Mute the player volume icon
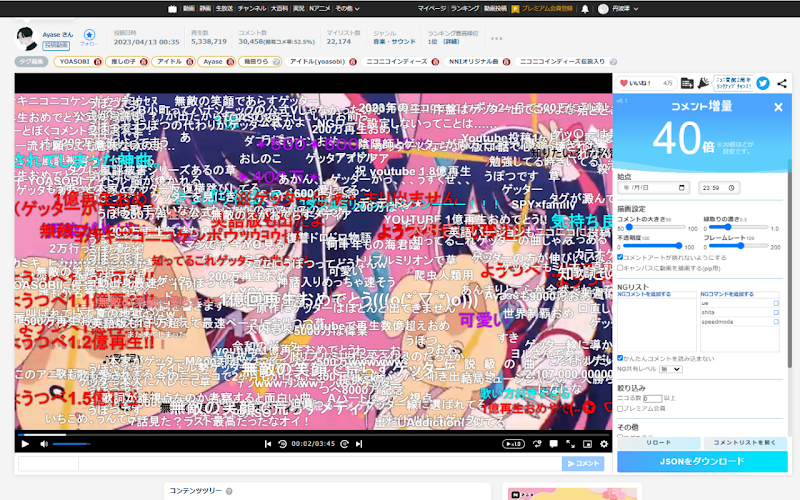This screenshot has width=800, height=500. coord(44,444)
